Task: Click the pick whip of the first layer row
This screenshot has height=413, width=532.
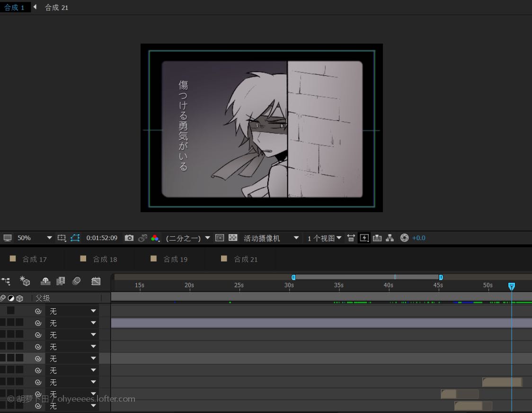Action: pos(38,311)
